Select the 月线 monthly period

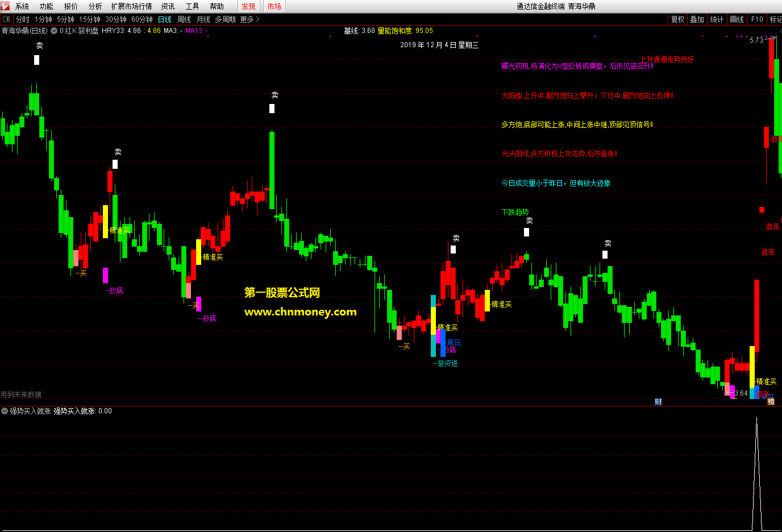(x=203, y=19)
